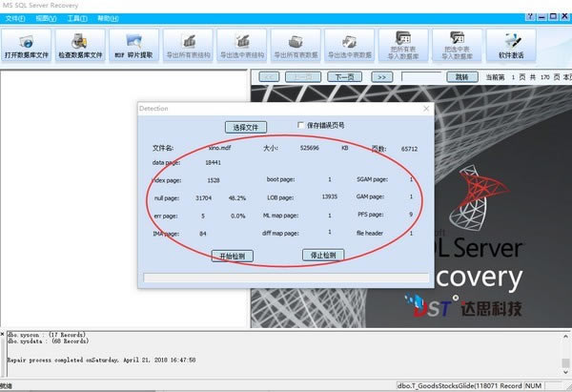This screenshot has width=572, height=392.
Task: Open the 帮助(H) menu
Action: [x=108, y=18]
